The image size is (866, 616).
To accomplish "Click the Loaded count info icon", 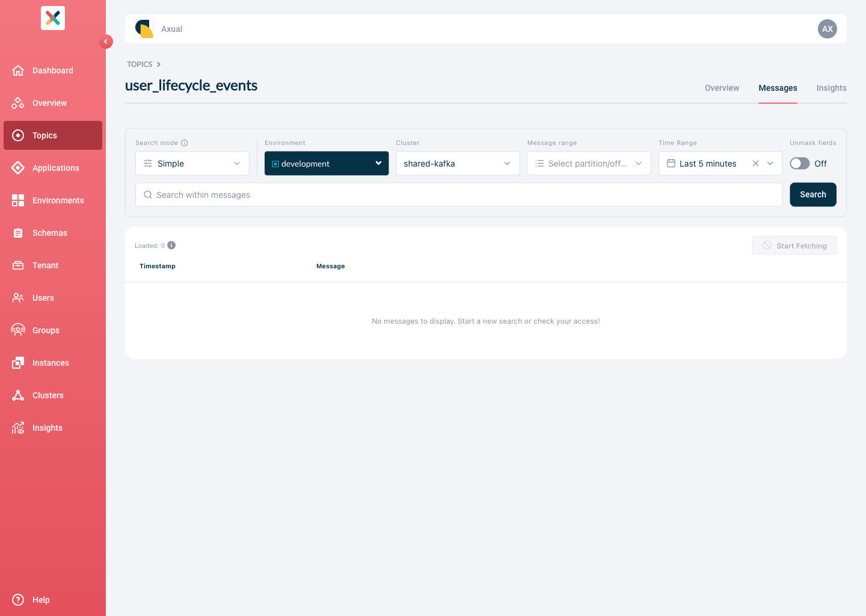I will tap(171, 245).
